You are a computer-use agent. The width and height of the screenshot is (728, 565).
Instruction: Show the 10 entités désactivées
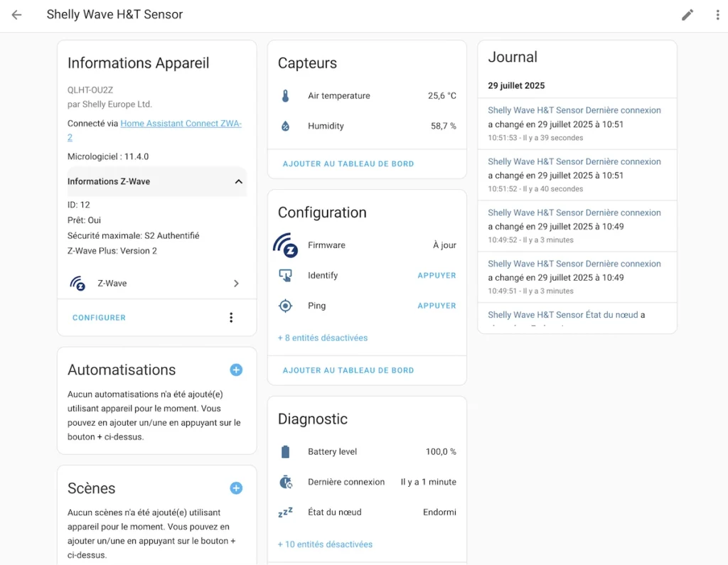324,544
